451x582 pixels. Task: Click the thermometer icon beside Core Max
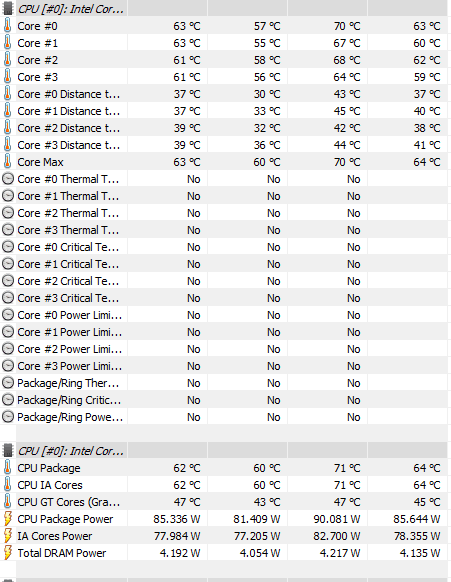click(x=7, y=162)
